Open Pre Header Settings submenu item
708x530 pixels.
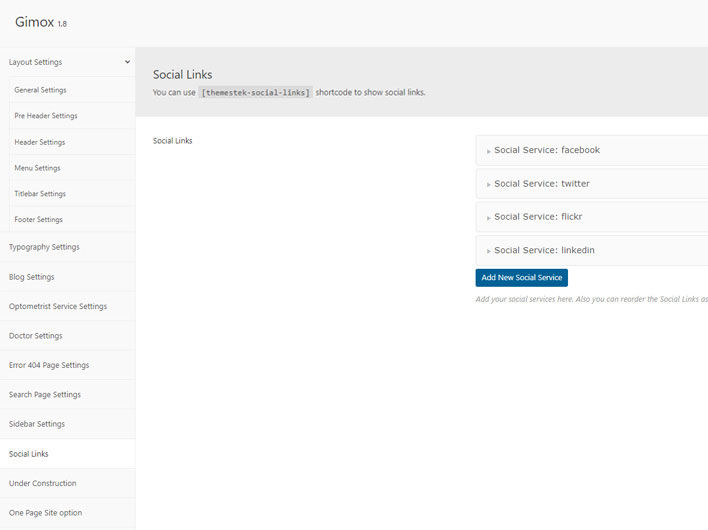click(x=45, y=116)
